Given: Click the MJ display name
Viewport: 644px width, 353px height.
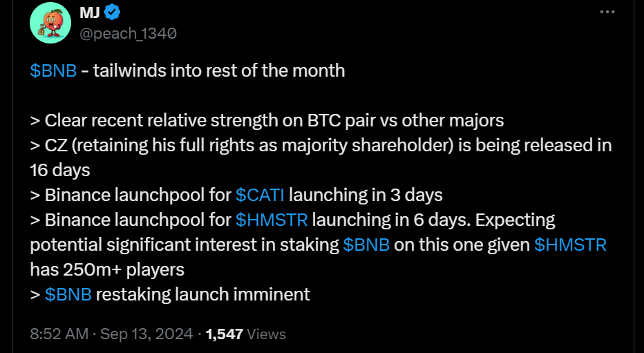Looking at the screenshot, I should coord(90,12).
